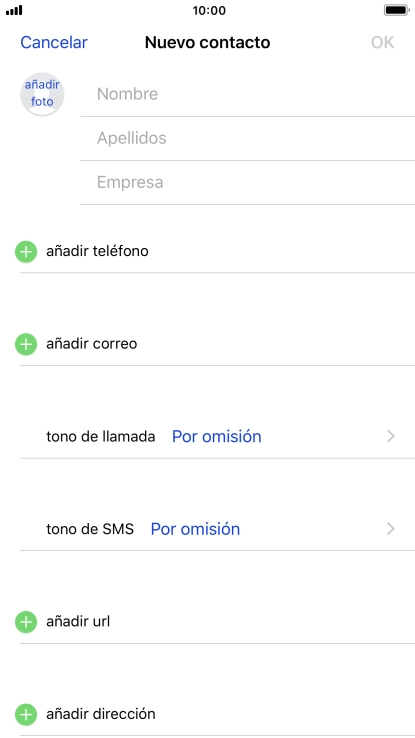Screen dimensions: 415x738
Task: Open the tono de llamada chevron arrow
Action: pos(391,436)
